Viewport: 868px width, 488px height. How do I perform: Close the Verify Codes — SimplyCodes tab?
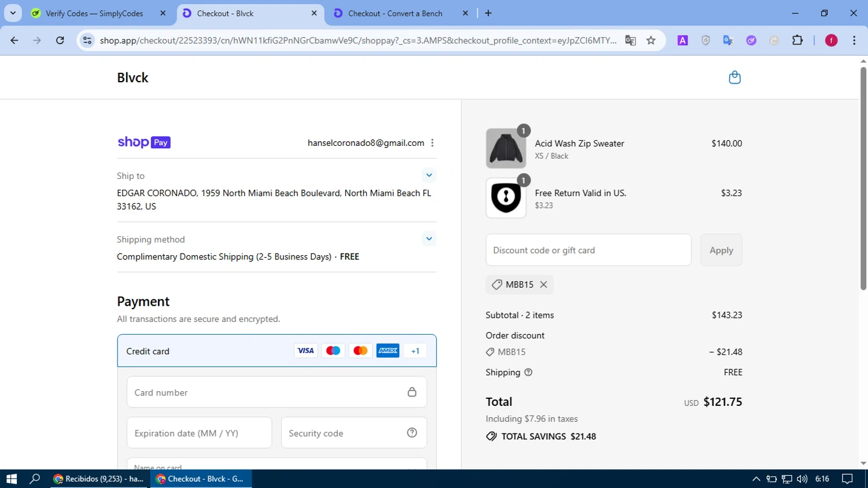pos(163,13)
